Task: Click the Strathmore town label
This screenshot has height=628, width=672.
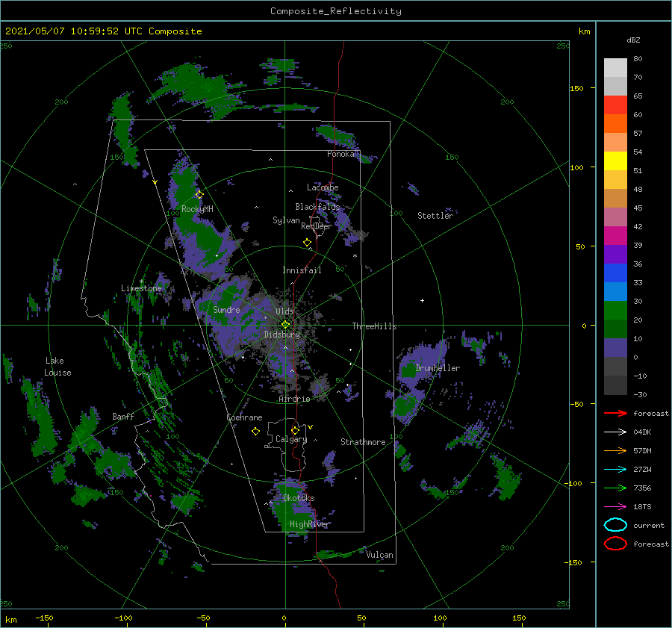Action: [x=363, y=442]
